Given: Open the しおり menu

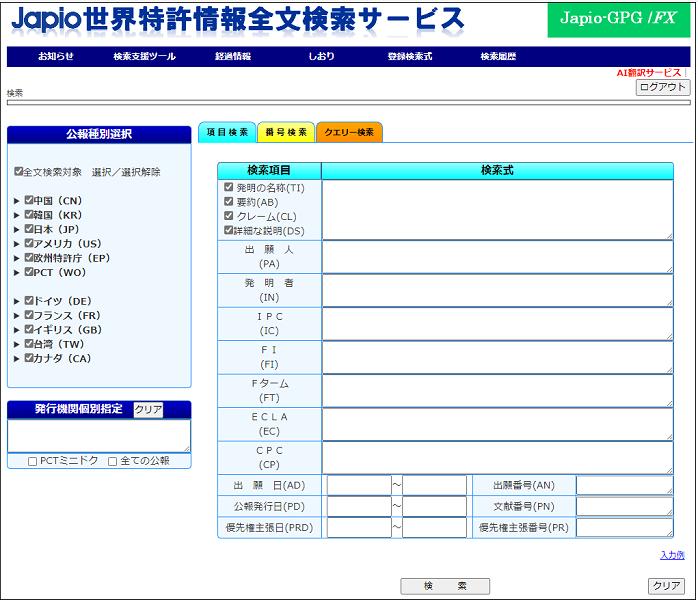Looking at the screenshot, I should point(321,57).
